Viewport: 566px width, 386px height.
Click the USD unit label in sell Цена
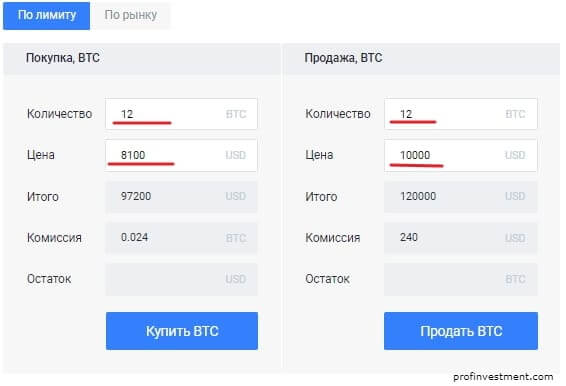(x=515, y=156)
